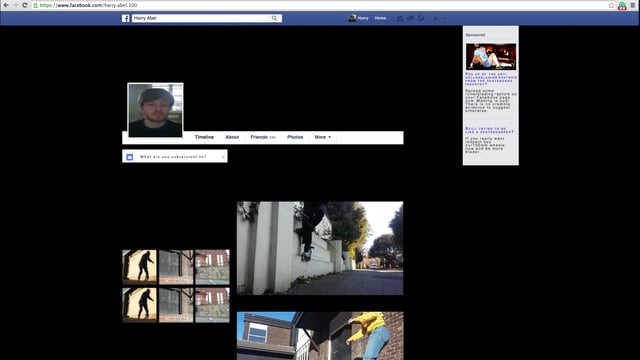Open the notifications globe icon
The image size is (640, 360).
(421, 18)
